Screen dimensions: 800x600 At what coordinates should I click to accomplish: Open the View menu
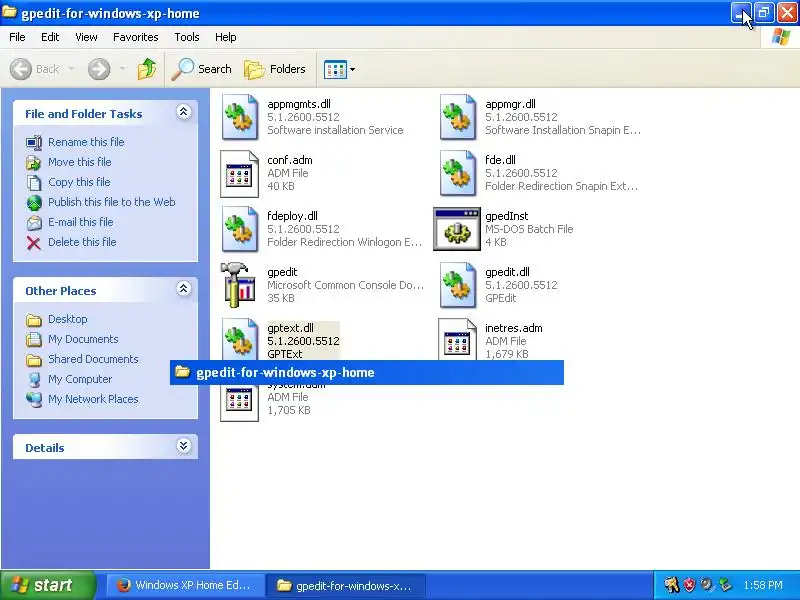[86, 37]
